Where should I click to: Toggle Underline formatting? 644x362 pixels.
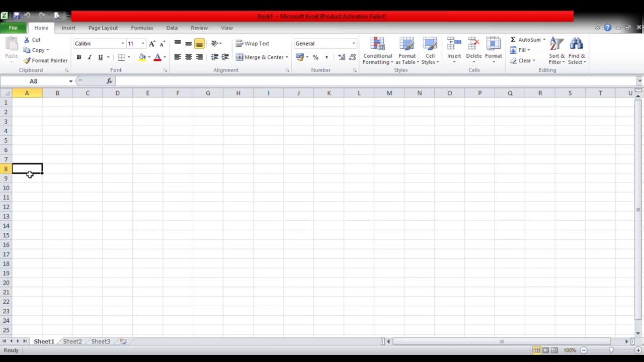coord(101,57)
